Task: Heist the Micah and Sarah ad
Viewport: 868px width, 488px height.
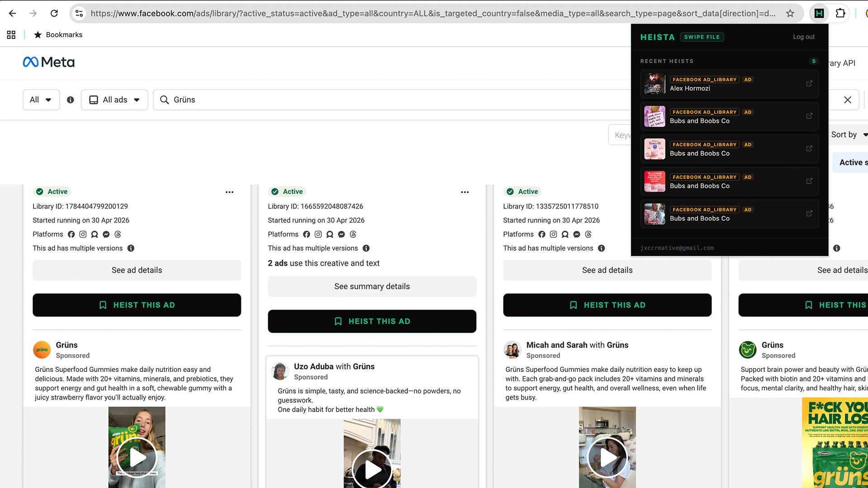Action: pyautogui.click(x=607, y=305)
